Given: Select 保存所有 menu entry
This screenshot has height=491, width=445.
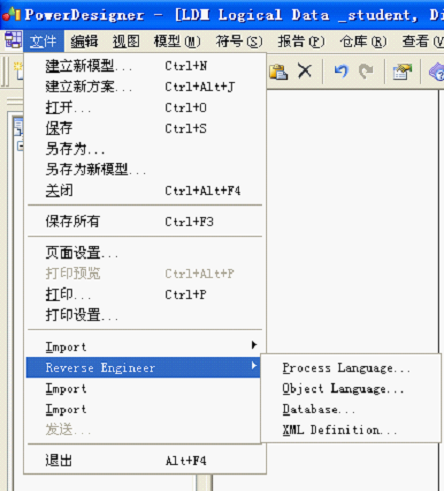Looking at the screenshot, I should coord(145,221).
